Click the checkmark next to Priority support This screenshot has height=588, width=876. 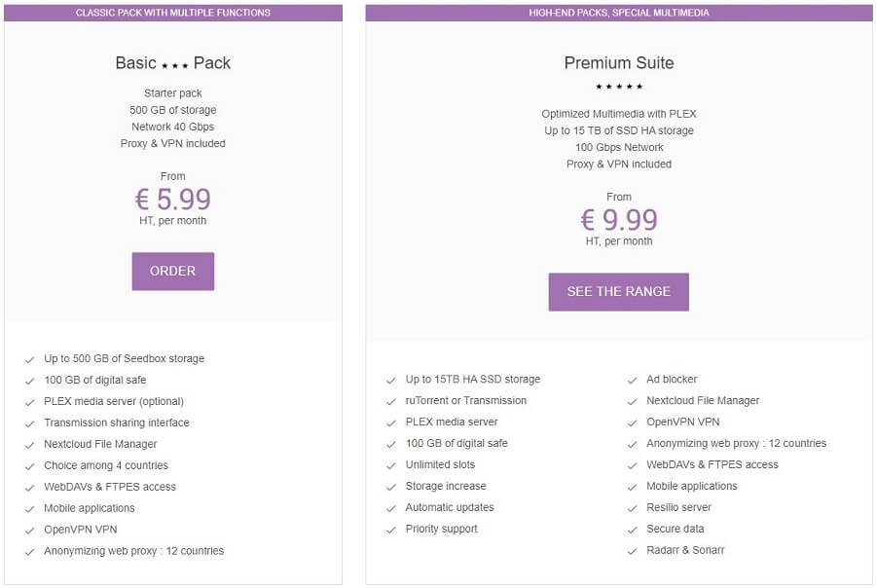coord(391,530)
